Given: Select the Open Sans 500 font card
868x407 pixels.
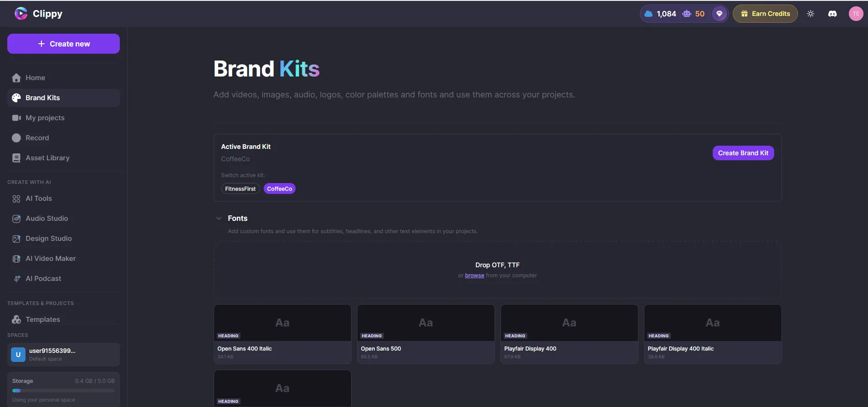Looking at the screenshot, I should coord(426,334).
